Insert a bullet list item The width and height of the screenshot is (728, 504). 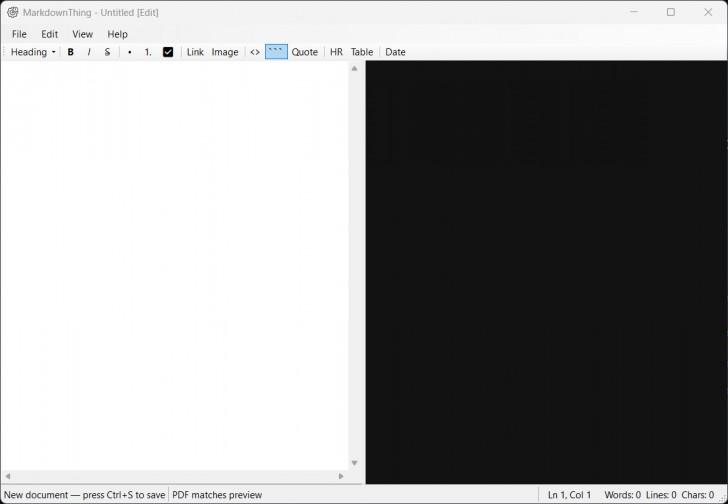click(130, 52)
